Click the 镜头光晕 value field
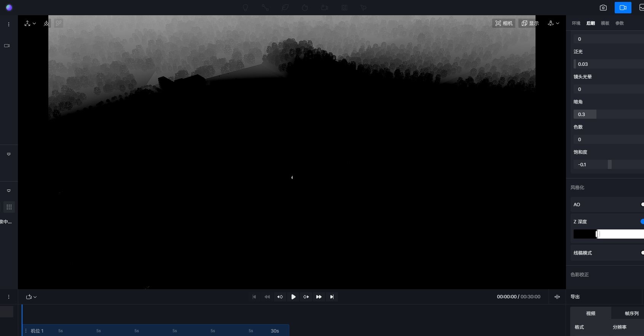 (x=609, y=89)
